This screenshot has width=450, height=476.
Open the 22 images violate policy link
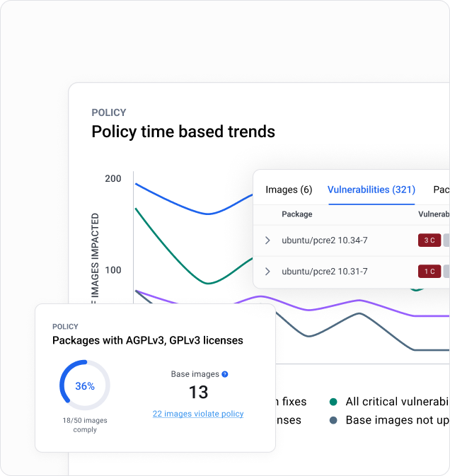(x=198, y=414)
